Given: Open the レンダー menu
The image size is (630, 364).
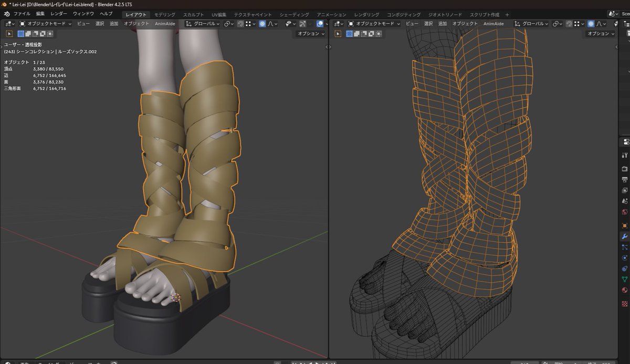Looking at the screenshot, I should [59, 14].
